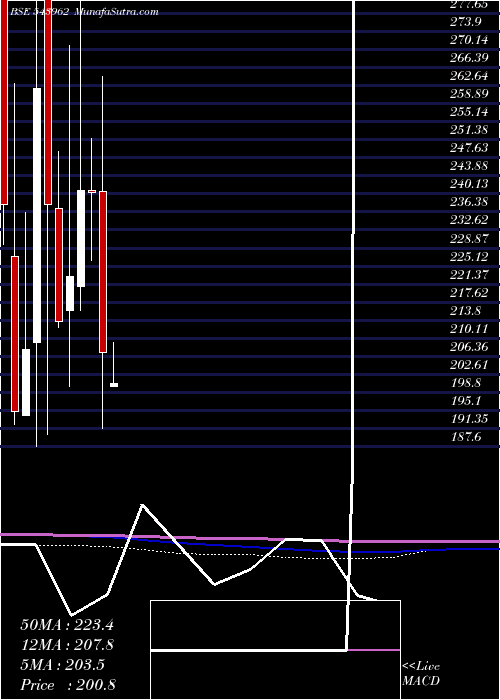This screenshot has height=700, width=500.
Task: Click the 5MA : 203.5 readout
Action: pyautogui.click(x=62, y=665)
